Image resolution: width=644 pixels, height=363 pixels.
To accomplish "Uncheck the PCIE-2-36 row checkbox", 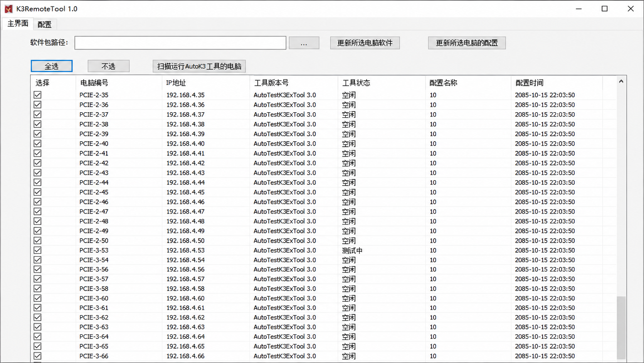I will (37, 105).
